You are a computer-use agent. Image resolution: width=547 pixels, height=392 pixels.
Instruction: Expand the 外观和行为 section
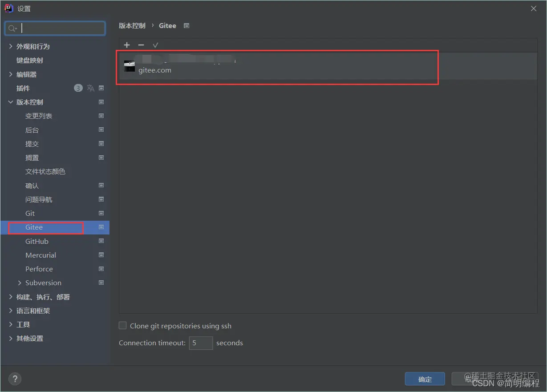[11, 46]
